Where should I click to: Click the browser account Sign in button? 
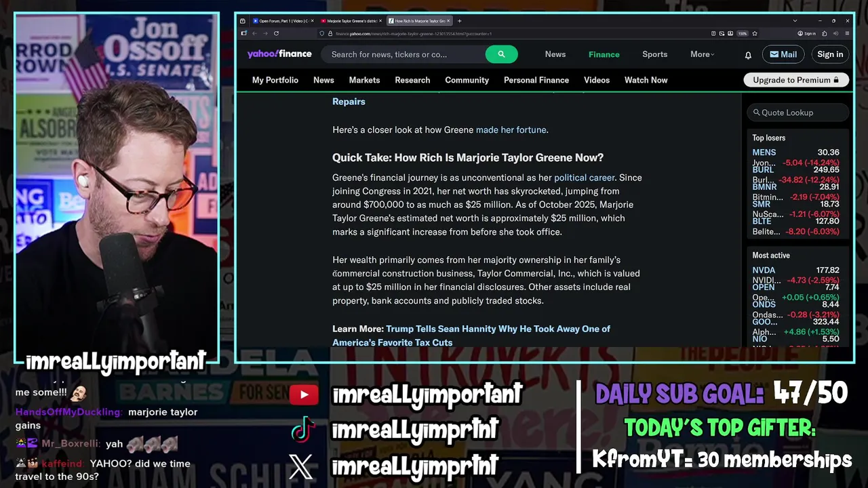(806, 33)
